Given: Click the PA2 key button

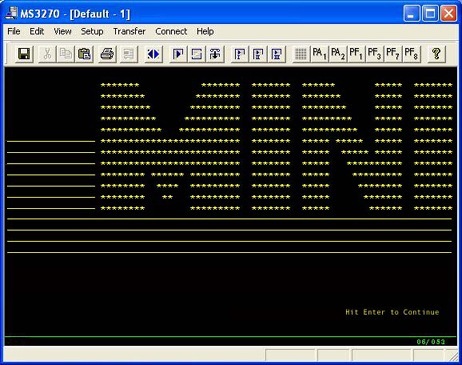Looking at the screenshot, I should (x=338, y=54).
